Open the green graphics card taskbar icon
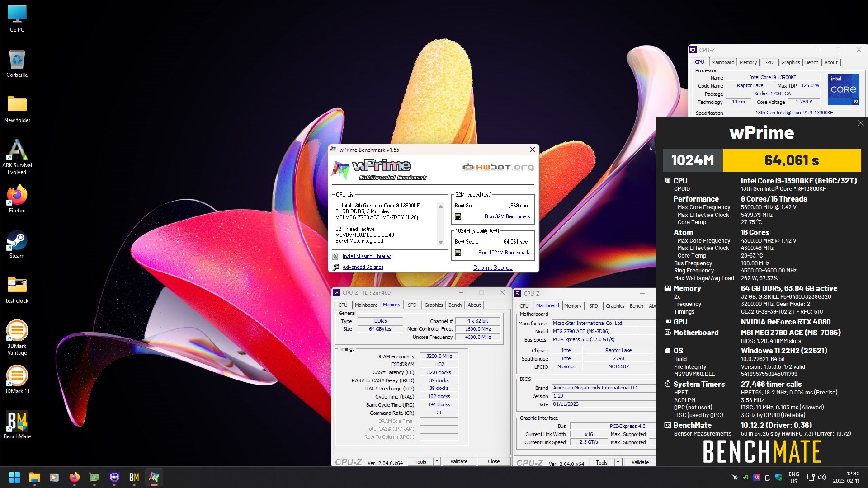This screenshot has width=868, height=488. coord(94,477)
